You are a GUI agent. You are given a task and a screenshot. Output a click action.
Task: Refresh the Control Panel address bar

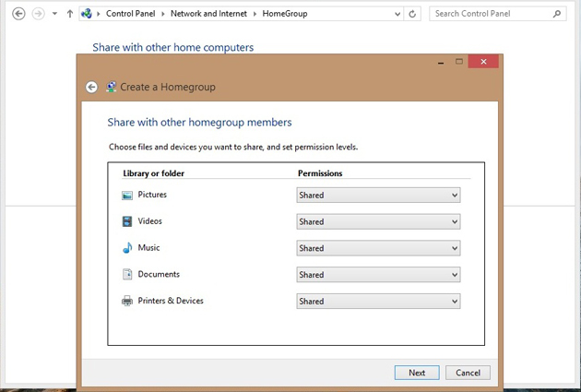[x=412, y=14]
